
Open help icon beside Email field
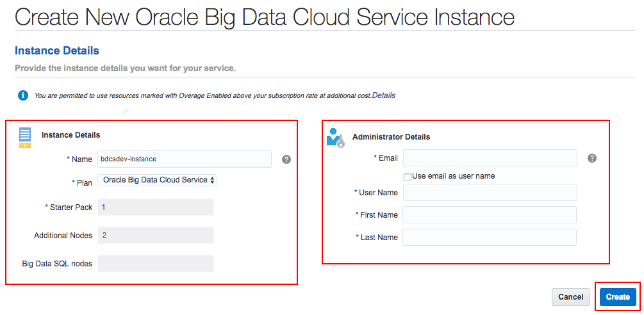click(592, 158)
